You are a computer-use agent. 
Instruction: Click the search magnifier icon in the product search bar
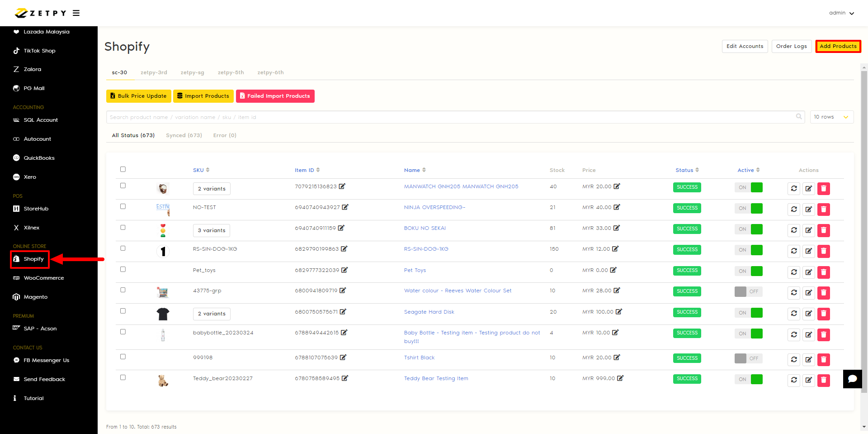point(799,117)
